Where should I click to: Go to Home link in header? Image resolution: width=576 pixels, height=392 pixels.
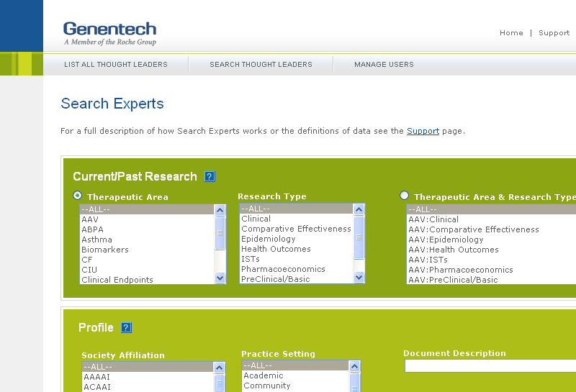[511, 33]
